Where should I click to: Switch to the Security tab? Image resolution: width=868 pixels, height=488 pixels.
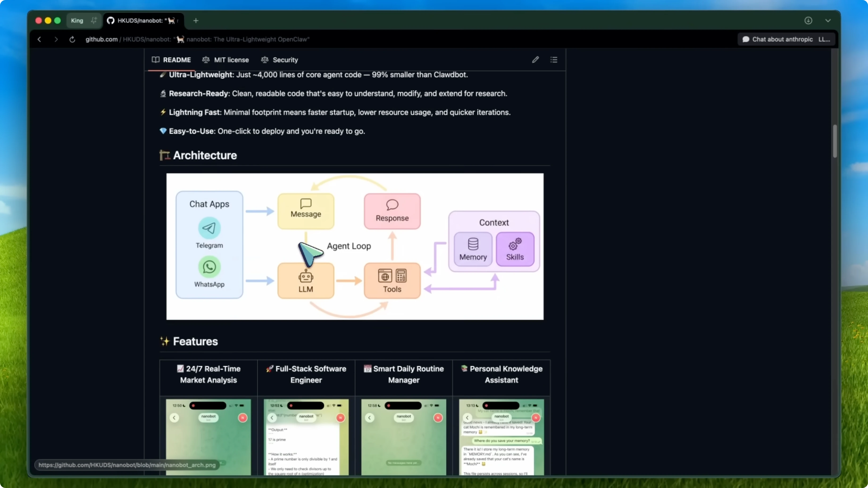[285, 60]
